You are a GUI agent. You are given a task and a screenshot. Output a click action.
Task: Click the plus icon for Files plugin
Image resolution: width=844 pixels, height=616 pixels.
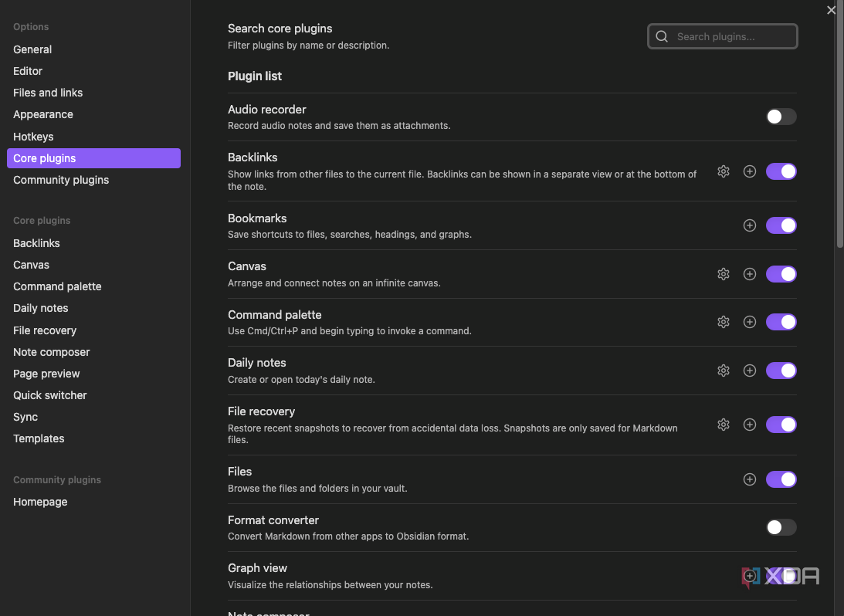click(x=750, y=479)
